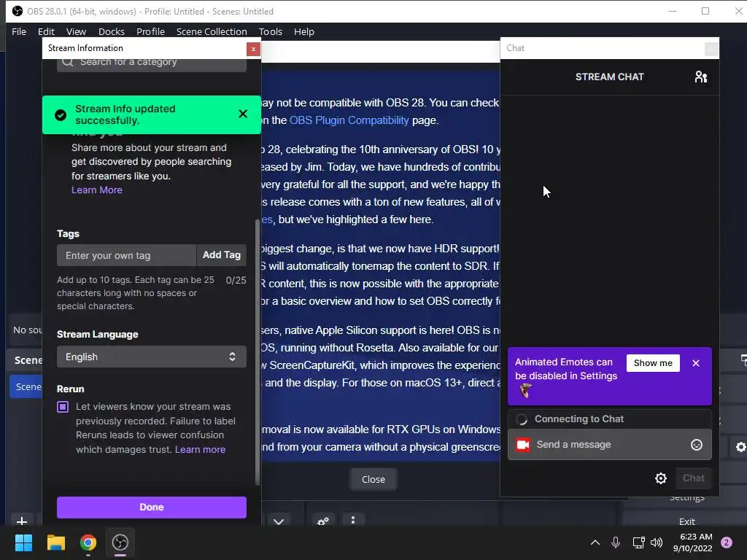Toggle the Rerun checkbox
The height and width of the screenshot is (560, 747).
tap(63, 407)
